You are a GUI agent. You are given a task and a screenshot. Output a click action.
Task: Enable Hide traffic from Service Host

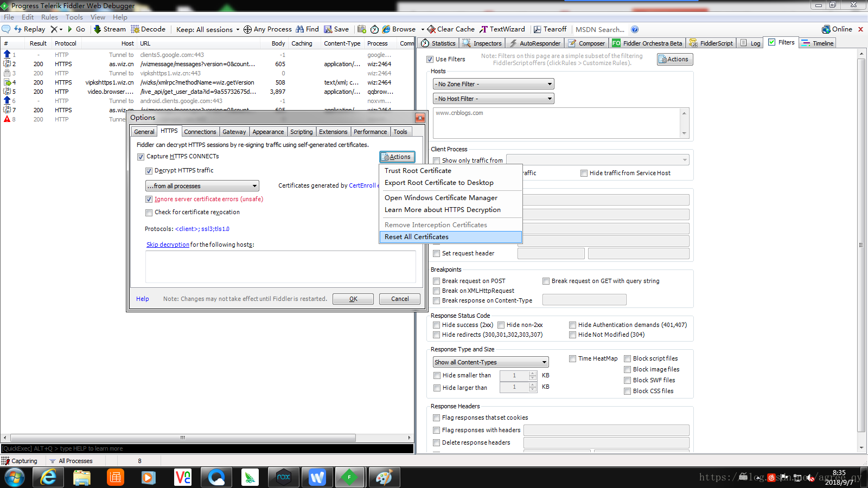pos(584,174)
